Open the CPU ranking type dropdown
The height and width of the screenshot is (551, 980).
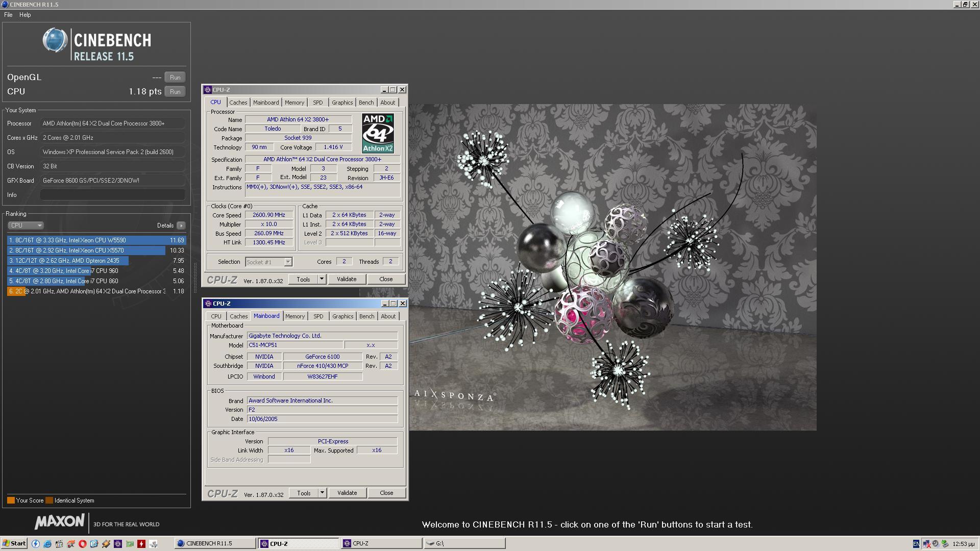pos(26,226)
